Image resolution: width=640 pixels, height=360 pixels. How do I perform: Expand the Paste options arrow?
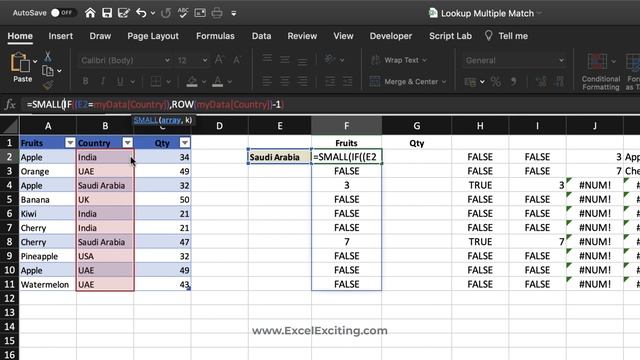tap(35, 62)
